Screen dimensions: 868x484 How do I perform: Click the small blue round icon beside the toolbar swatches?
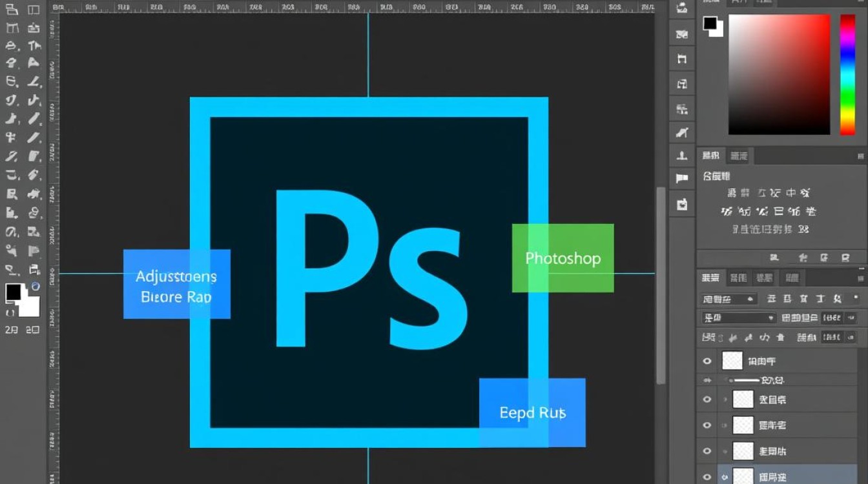(x=36, y=286)
